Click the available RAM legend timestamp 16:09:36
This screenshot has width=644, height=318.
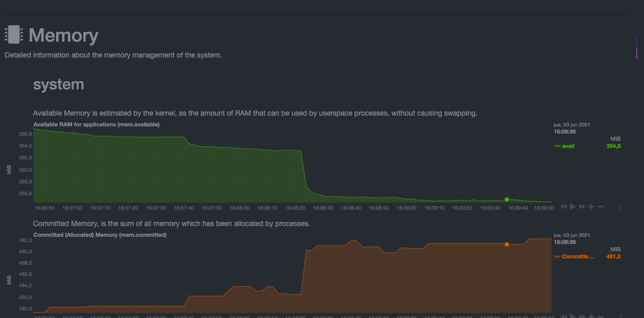564,132
